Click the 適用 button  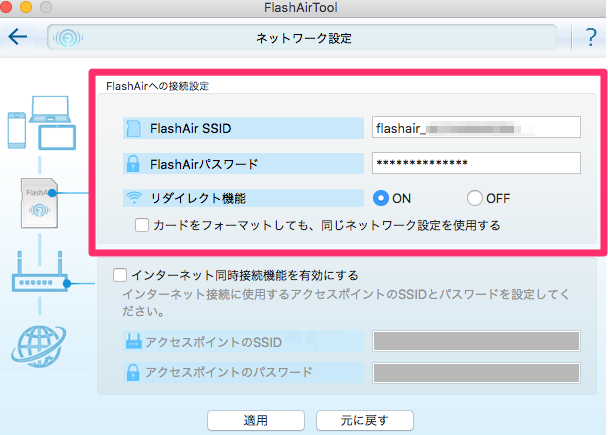[256, 421]
